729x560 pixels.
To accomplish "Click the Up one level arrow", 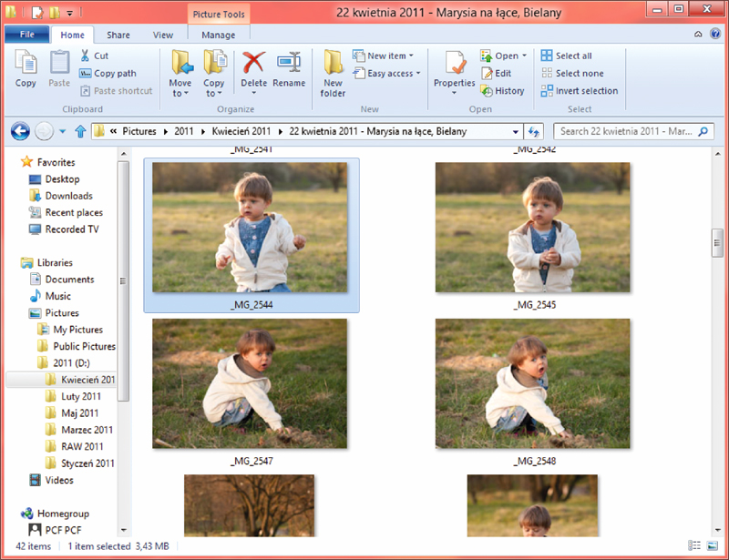I will tap(80, 131).
